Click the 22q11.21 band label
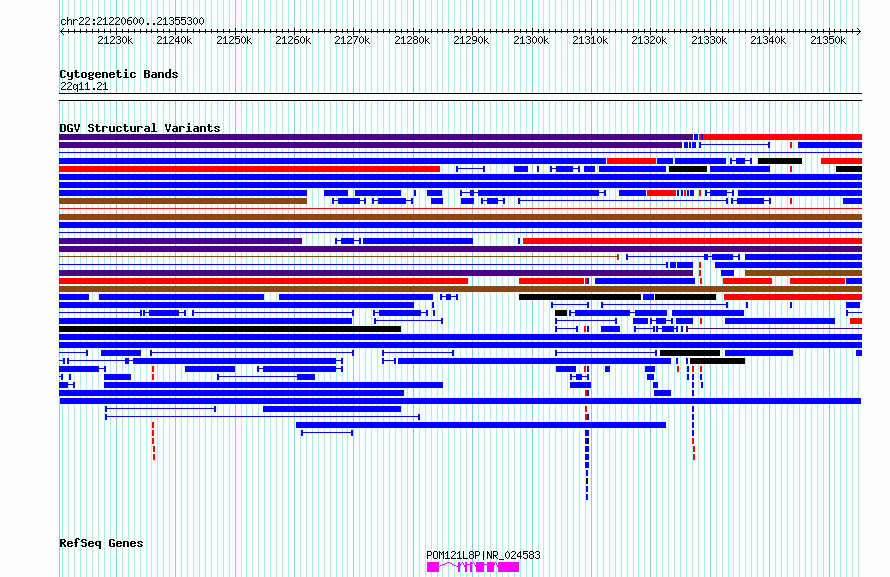This screenshot has height=577, width=890. (84, 86)
